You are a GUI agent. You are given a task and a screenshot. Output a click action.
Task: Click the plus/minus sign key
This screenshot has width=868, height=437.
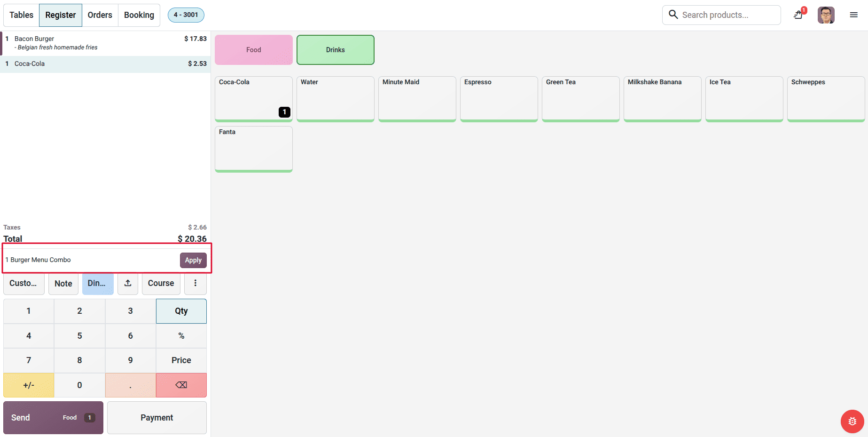[29, 385]
